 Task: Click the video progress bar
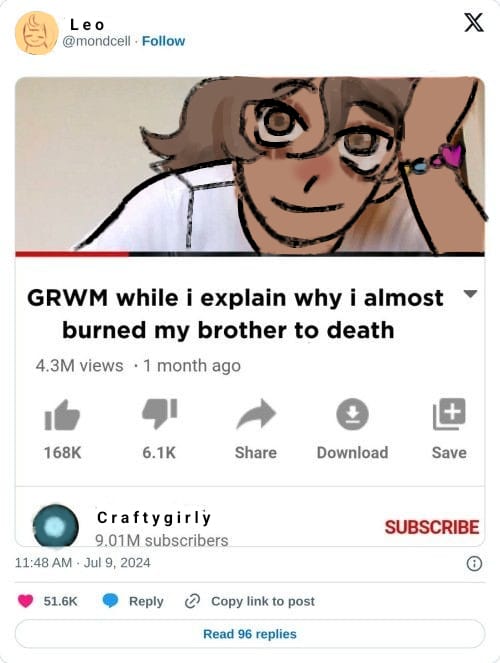(x=250, y=254)
